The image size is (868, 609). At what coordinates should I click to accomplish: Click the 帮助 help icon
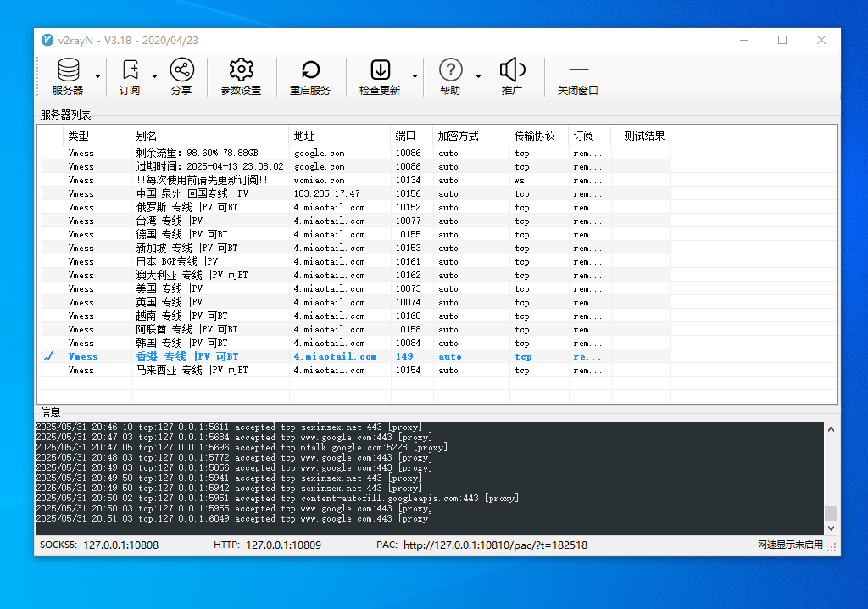pyautogui.click(x=451, y=76)
